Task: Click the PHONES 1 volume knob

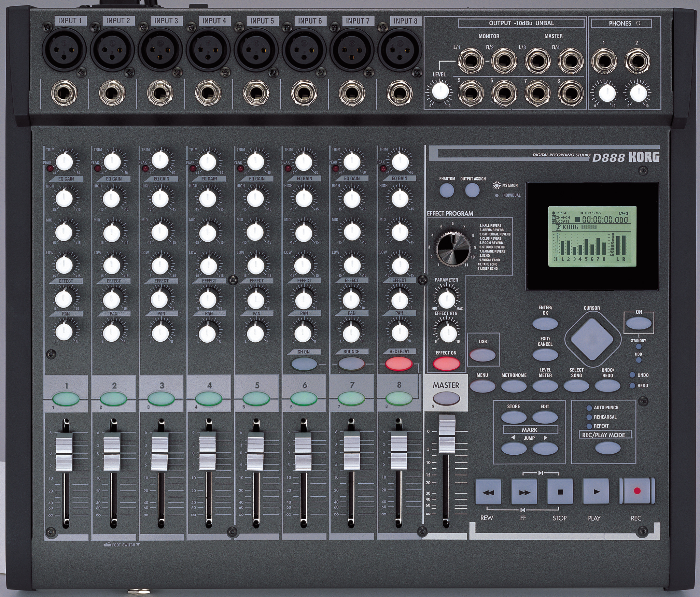Action: 607,93
